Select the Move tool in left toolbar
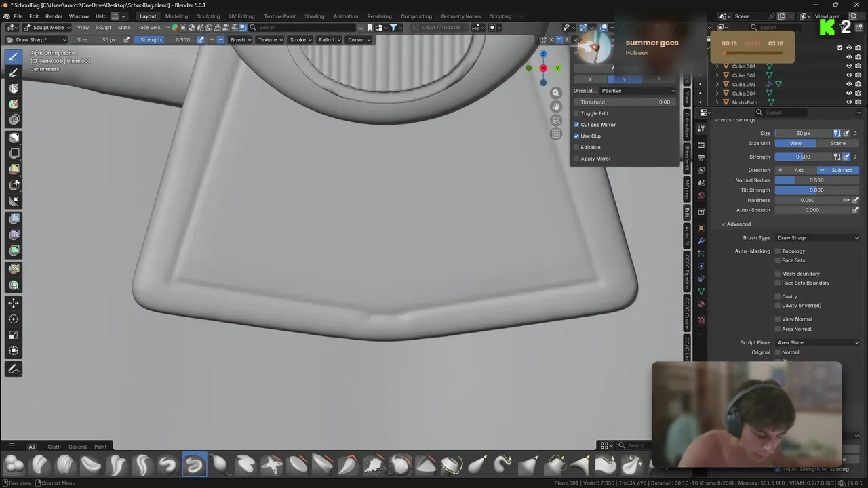Screen dimensions: 868x488 pyautogui.click(x=14, y=303)
